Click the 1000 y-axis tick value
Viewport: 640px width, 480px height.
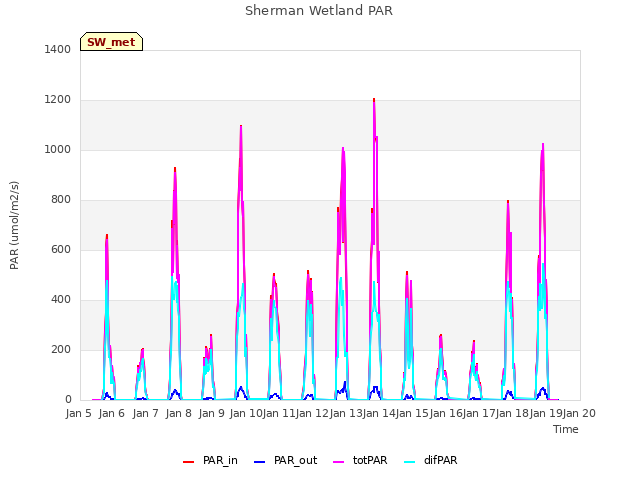pyautogui.click(x=58, y=149)
